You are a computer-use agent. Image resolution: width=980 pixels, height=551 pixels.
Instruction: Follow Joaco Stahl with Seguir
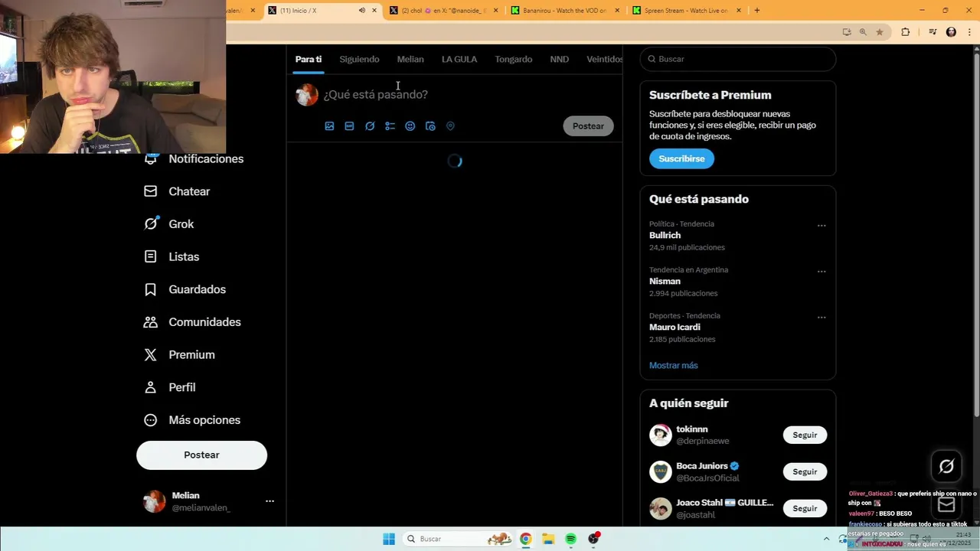coord(805,508)
